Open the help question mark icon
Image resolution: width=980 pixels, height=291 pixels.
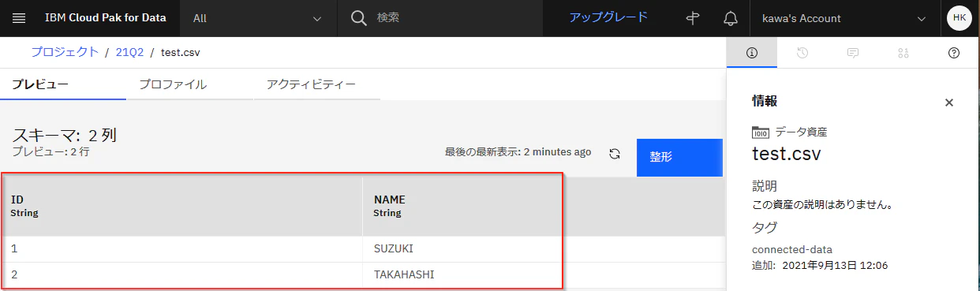[x=954, y=53]
